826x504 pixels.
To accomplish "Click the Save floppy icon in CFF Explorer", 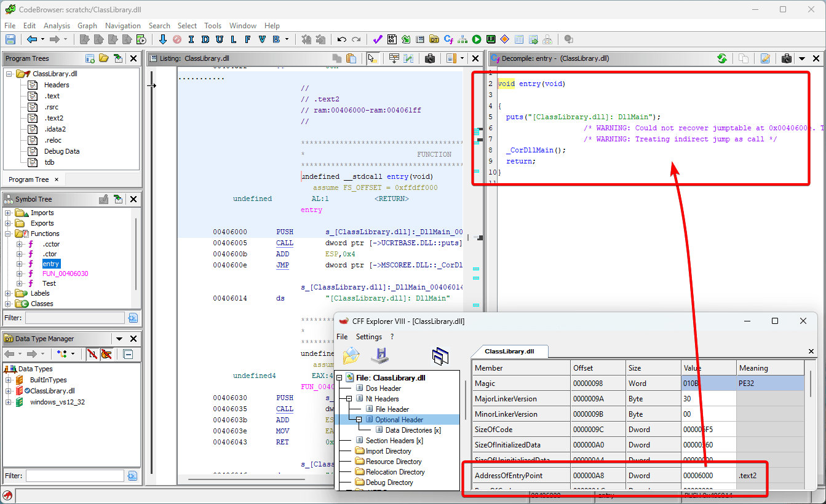I will (379, 355).
